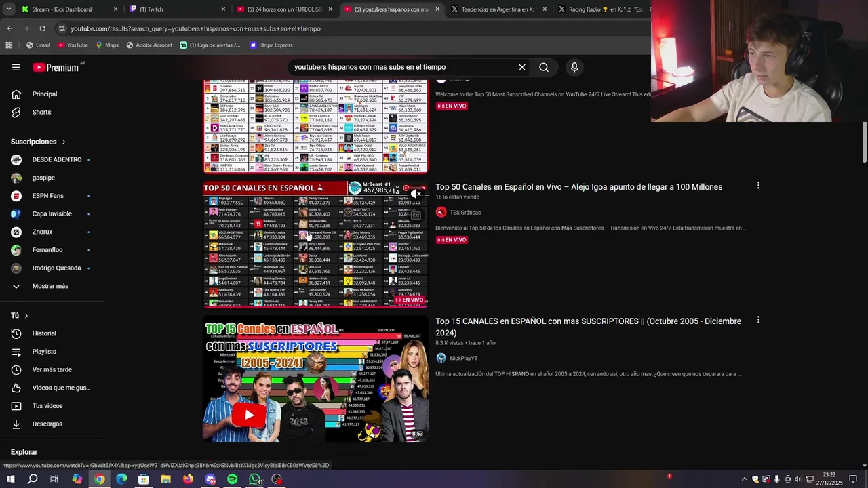Clear the search box with the X icon
The height and width of the screenshot is (488, 868).
click(x=522, y=67)
